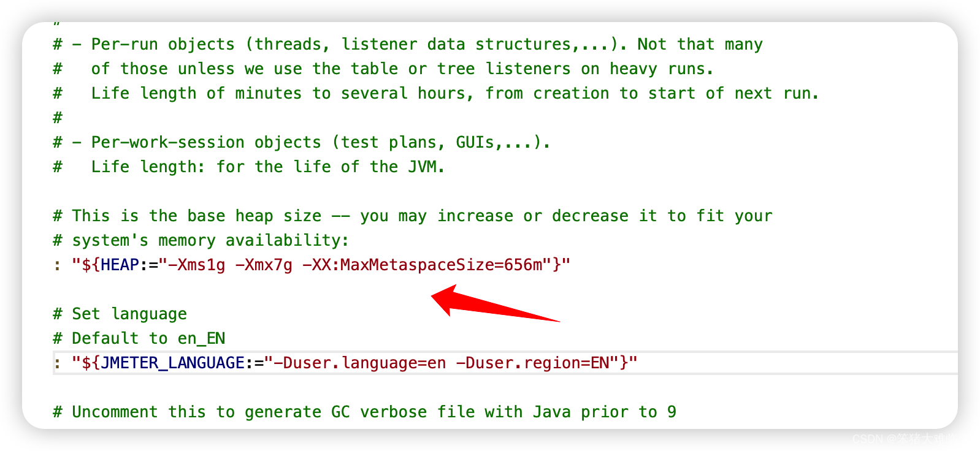The image size is (980, 451).
Task: Click the HEAP variable name
Action: [x=120, y=265]
